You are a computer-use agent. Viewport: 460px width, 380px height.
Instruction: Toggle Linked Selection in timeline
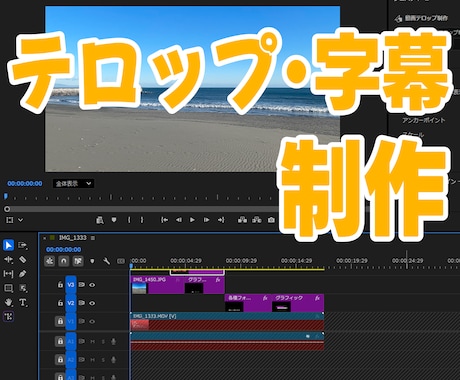pyautogui.click(x=78, y=261)
